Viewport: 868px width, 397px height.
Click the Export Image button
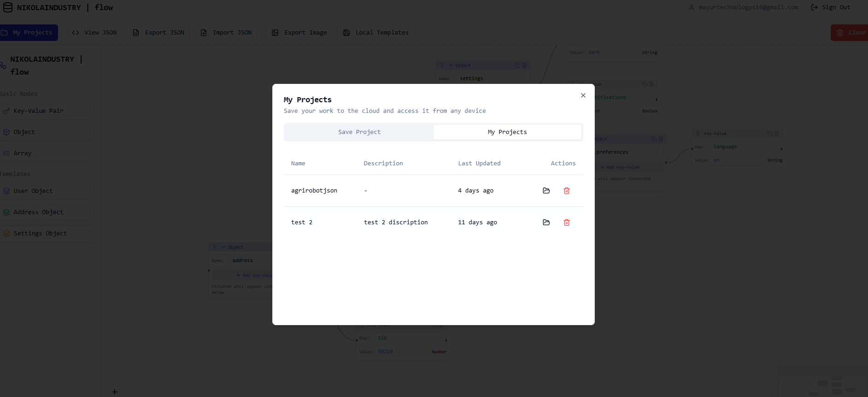299,33
